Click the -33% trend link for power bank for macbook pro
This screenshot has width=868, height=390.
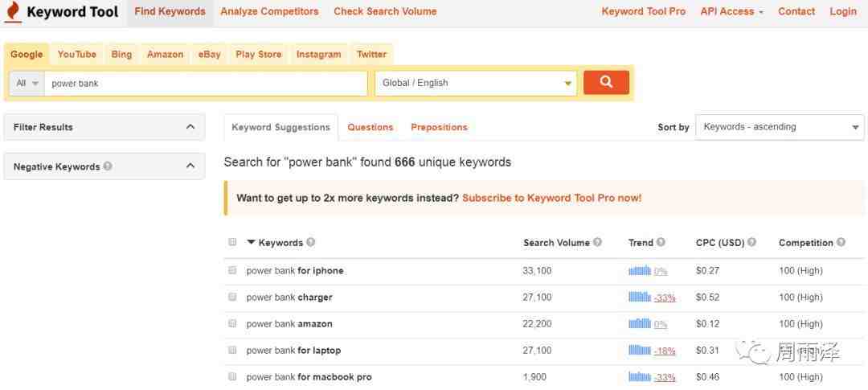coord(665,377)
